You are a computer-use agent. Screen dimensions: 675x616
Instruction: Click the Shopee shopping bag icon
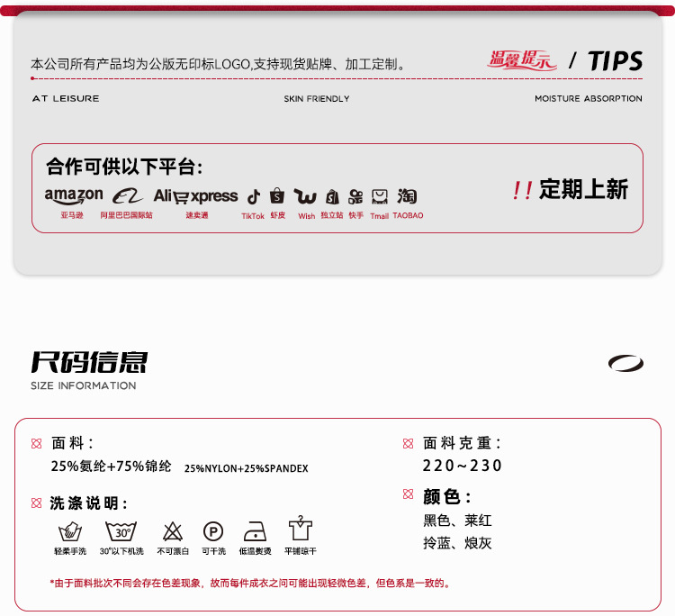(x=277, y=196)
